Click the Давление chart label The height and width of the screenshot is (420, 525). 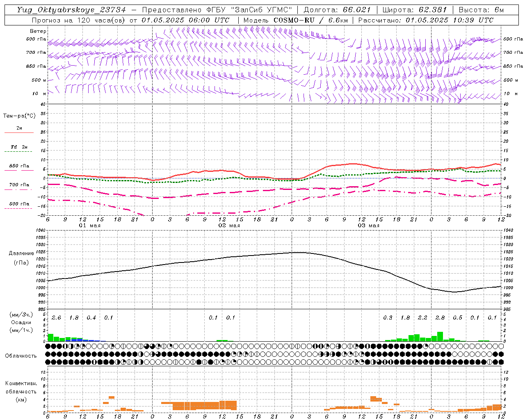coord(21,253)
